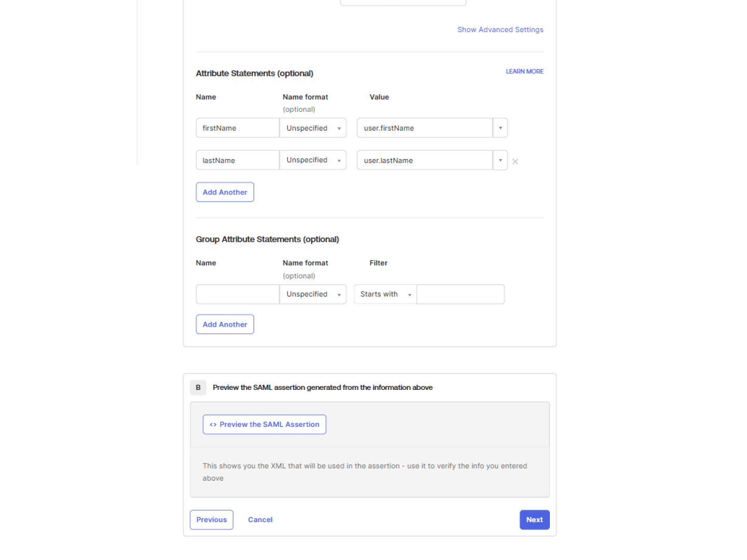Click the group filter value field

point(460,294)
